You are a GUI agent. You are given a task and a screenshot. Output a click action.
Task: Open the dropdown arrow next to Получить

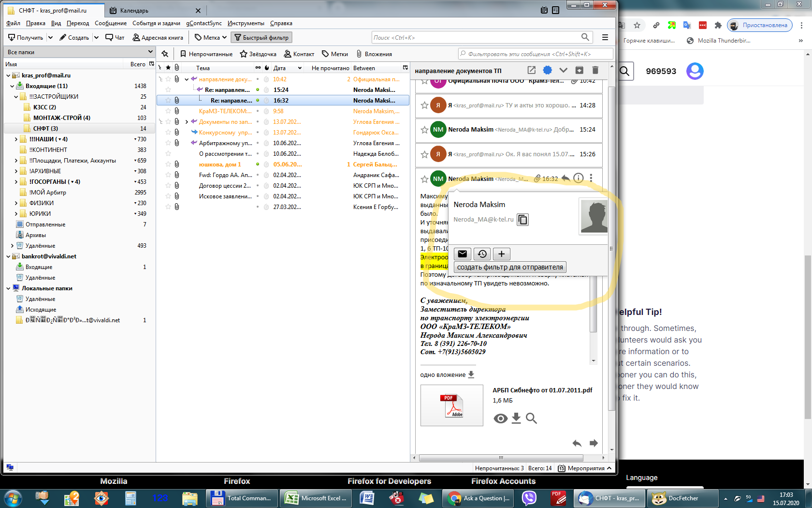50,37
